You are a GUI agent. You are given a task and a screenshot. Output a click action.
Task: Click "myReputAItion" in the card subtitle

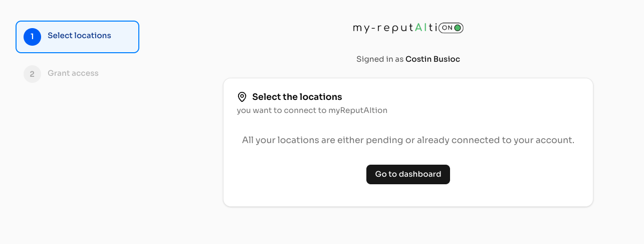tap(358, 110)
